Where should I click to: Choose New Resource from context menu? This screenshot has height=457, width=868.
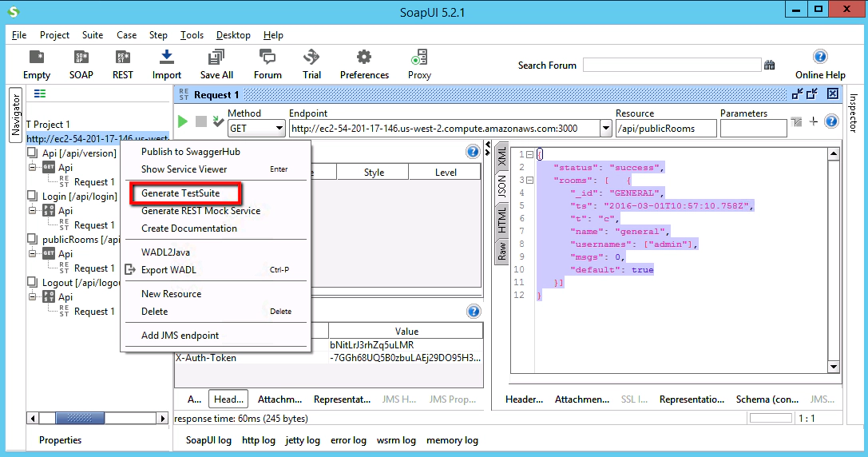(x=172, y=294)
